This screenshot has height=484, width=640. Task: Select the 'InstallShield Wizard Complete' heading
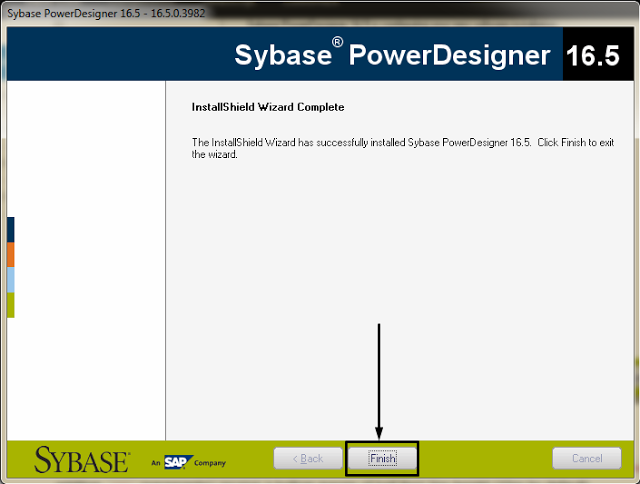point(268,107)
